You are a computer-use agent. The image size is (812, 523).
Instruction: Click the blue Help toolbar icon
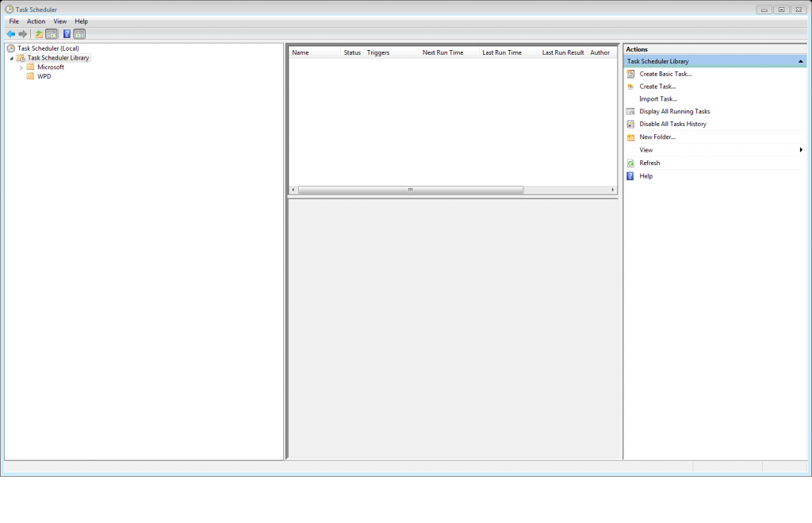67,34
